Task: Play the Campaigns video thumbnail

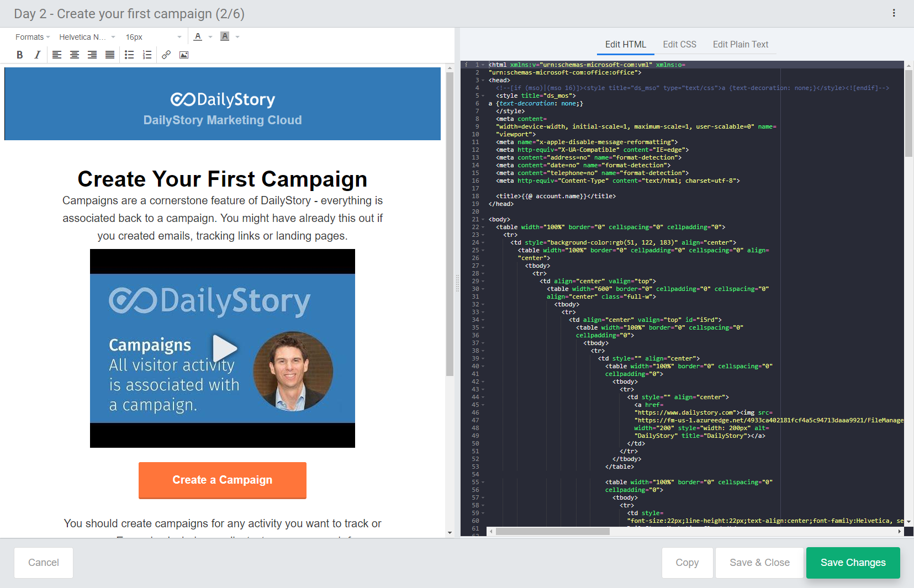Action: (224, 348)
